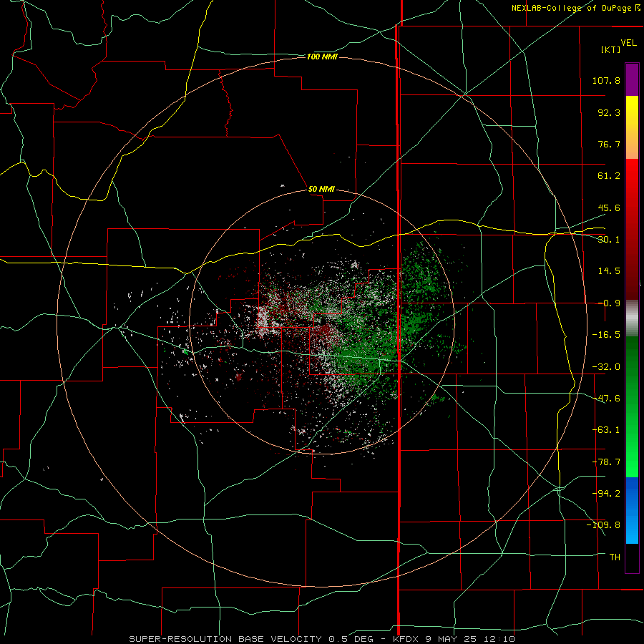Image resolution: width=644 pixels, height=644 pixels.
Task: Click the [KT] units label
Action: pos(611,49)
